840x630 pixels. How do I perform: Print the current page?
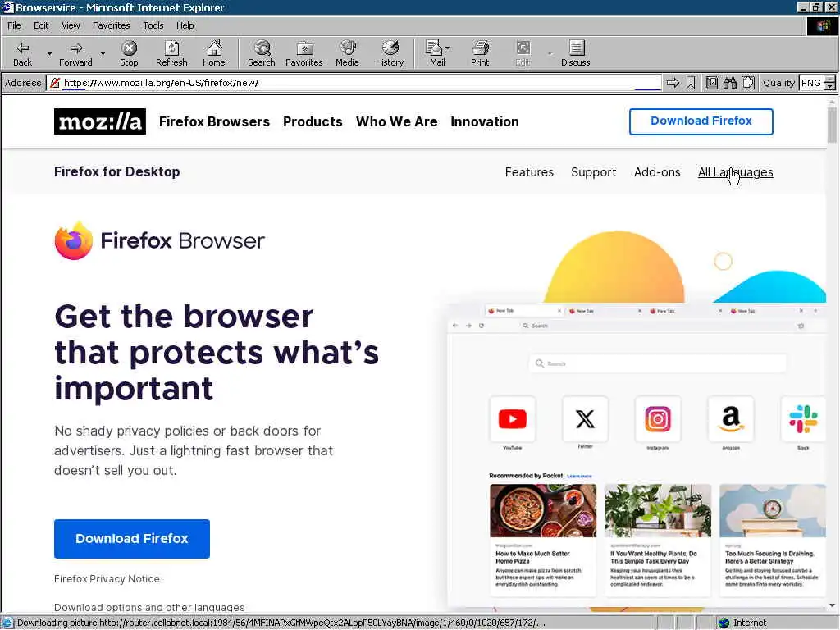480,53
